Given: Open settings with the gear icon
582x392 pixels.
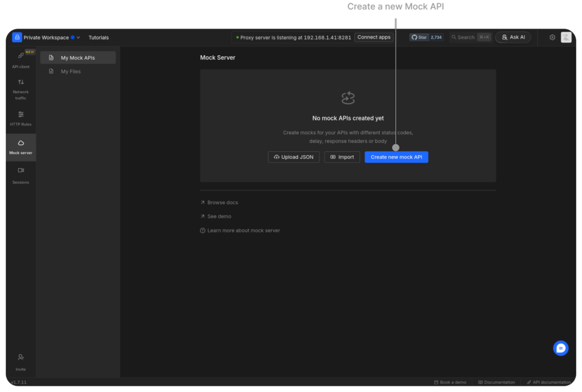Looking at the screenshot, I should [552, 37].
